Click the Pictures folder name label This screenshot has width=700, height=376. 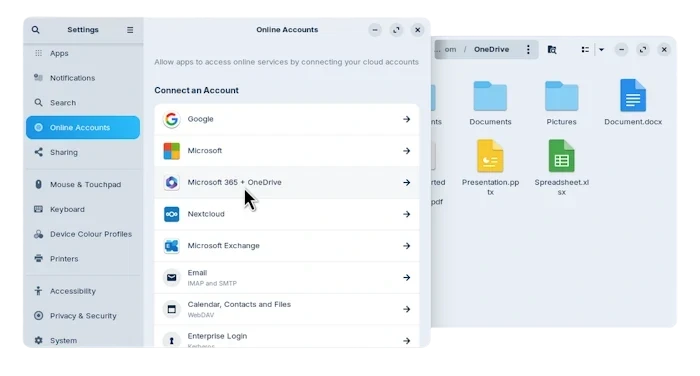(x=562, y=122)
